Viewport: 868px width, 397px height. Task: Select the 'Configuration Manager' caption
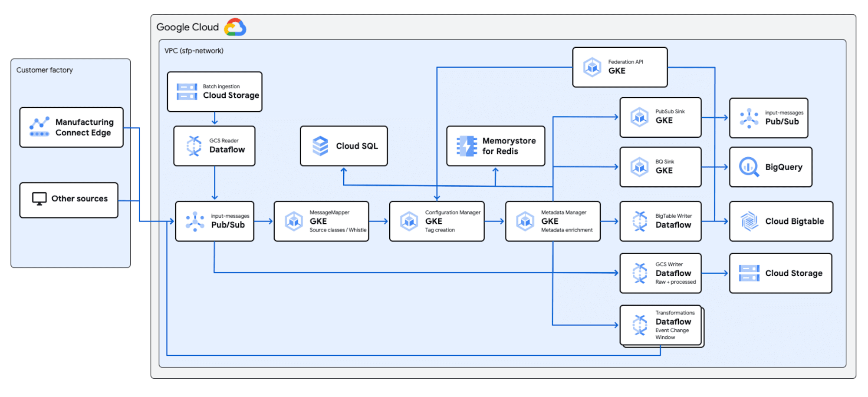(453, 212)
